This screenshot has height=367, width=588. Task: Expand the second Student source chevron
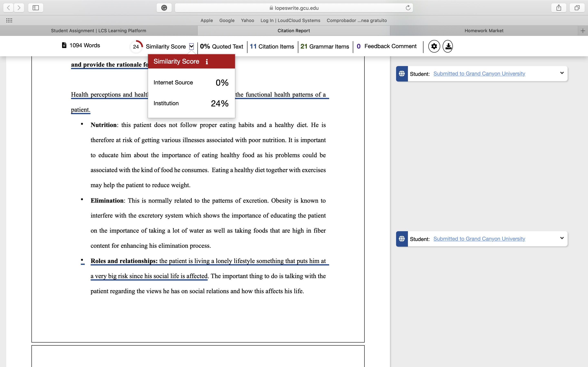(562, 238)
